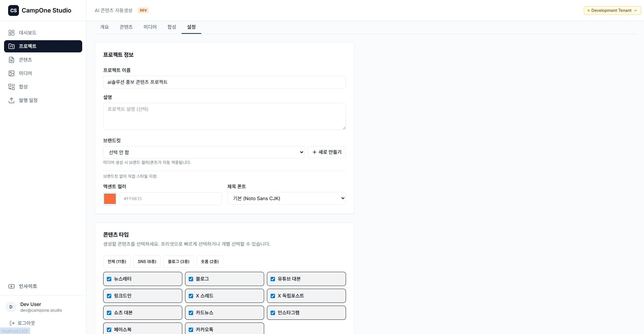The width and height of the screenshot is (644, 334).
Task: Open the 제목 폰트 dropdown
Action: point(286,198)
